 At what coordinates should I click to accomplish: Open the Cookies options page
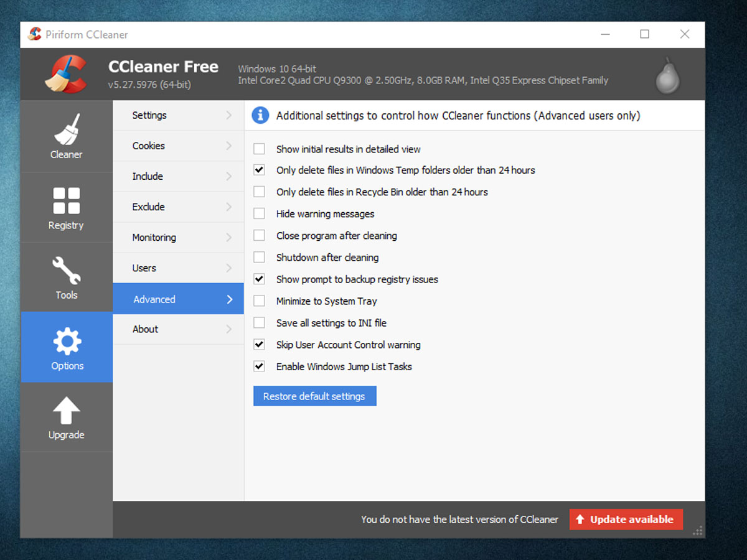tap(178, 146)
